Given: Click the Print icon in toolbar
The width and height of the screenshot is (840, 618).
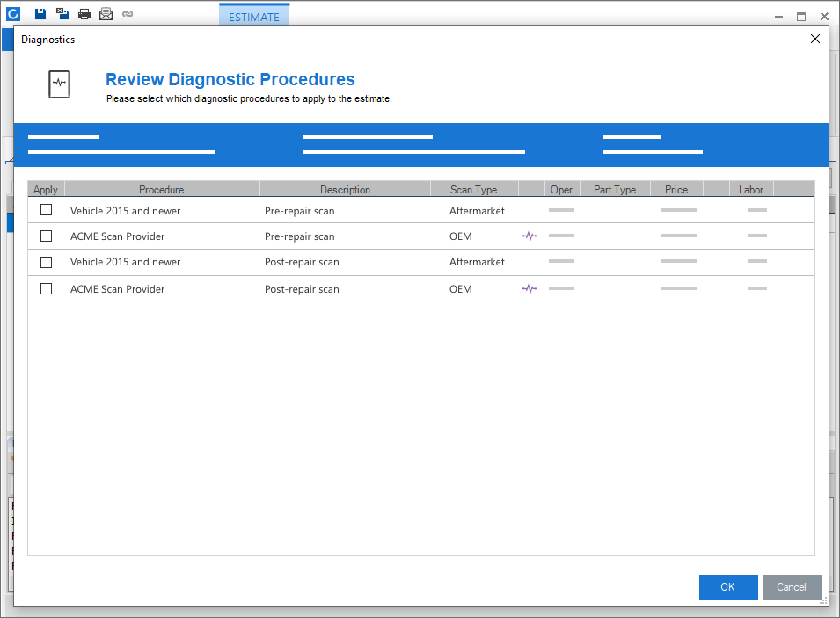Looking at the screenshot, I should pos(84,13).
